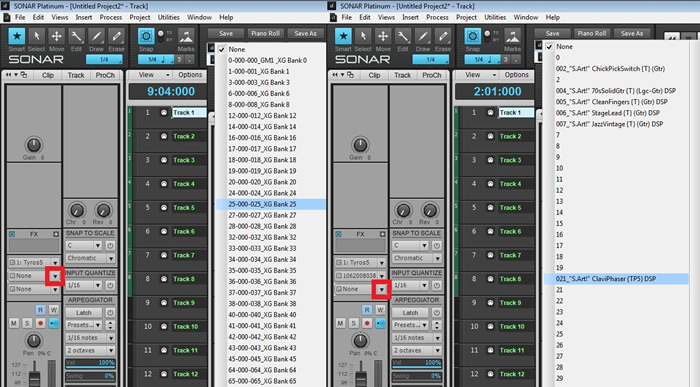Viewport: 700px width, 387px height.
Task: Click the Latch button in left window
Action: 84,312
